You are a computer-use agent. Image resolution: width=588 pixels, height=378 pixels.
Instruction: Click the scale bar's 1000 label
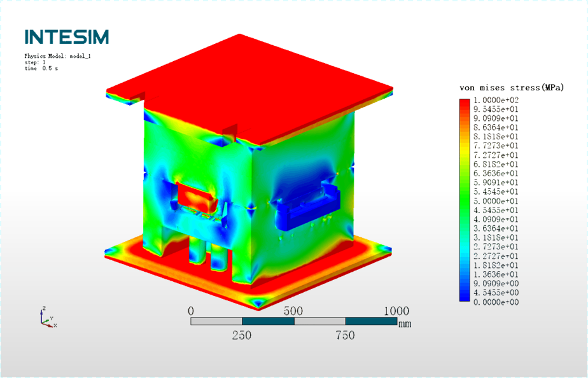pos(396,311)
